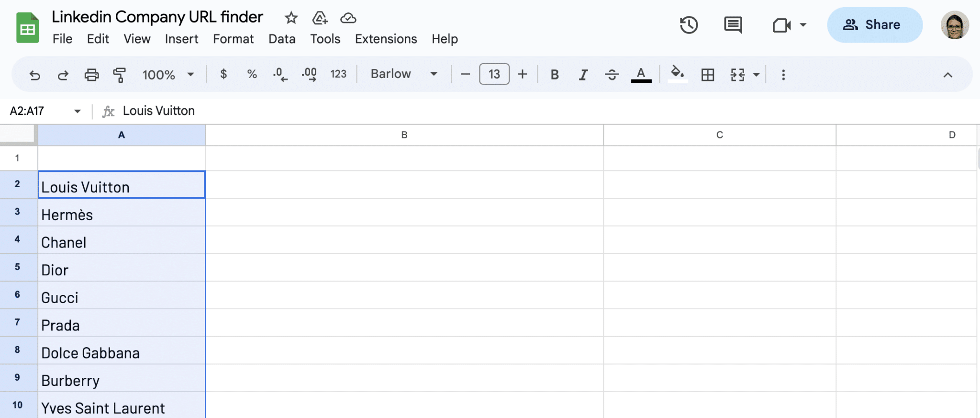Click the font size field showing 13
Image resolution: width=980 pixels, height=418 pixels.
(x=494, y=74)
